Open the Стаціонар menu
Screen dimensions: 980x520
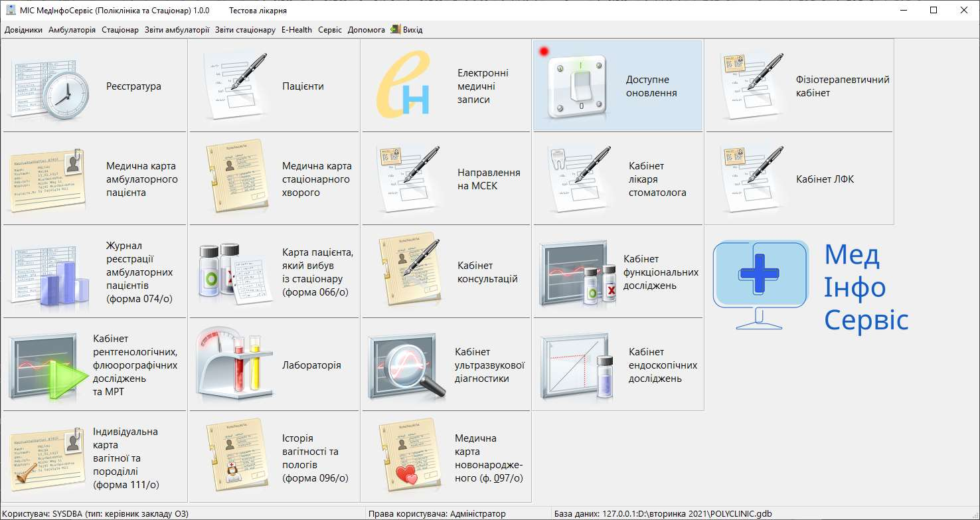120,30
